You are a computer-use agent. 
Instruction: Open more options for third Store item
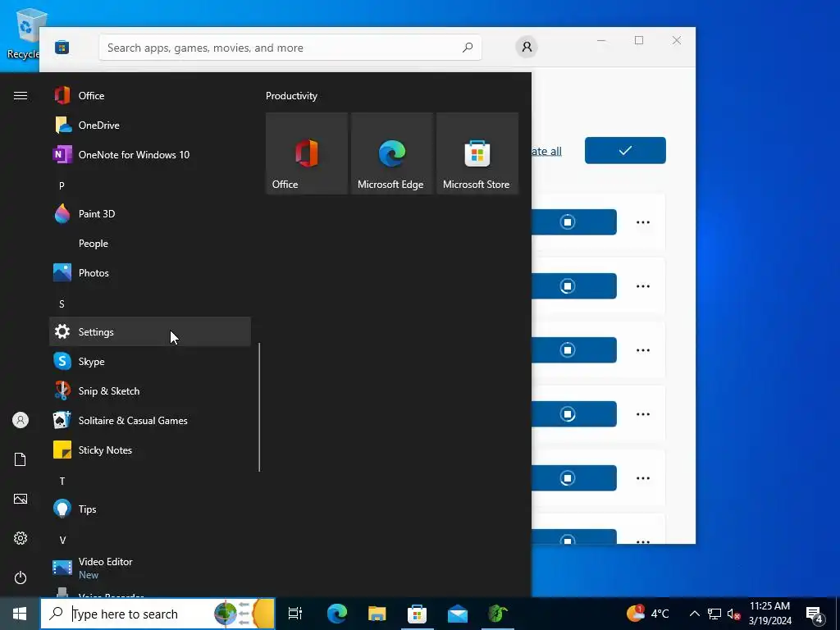point(643,350)
